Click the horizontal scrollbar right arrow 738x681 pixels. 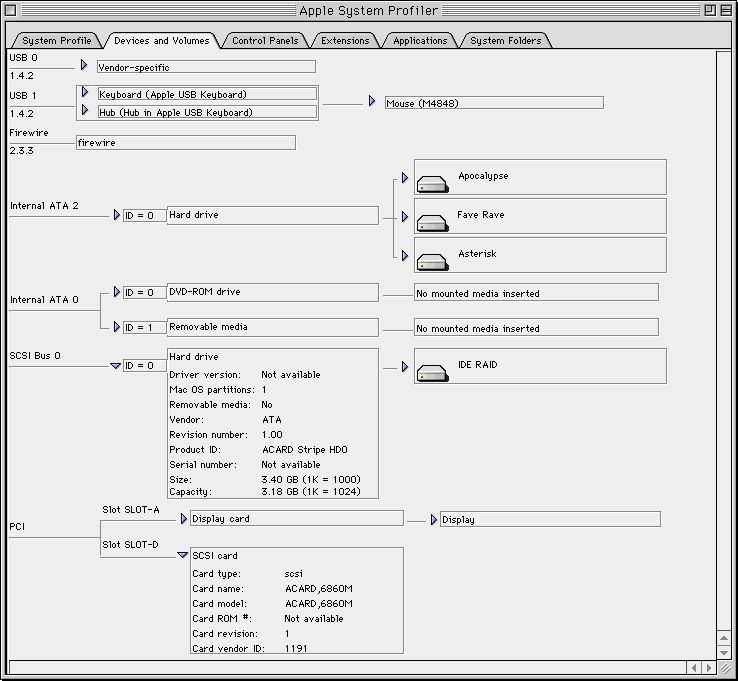708,667
